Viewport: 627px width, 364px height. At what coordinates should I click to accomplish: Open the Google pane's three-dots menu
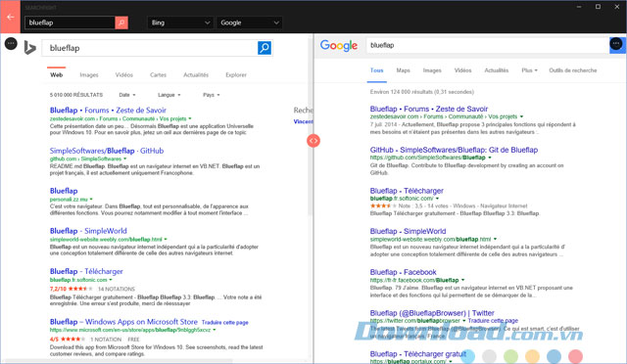point(616,44)
